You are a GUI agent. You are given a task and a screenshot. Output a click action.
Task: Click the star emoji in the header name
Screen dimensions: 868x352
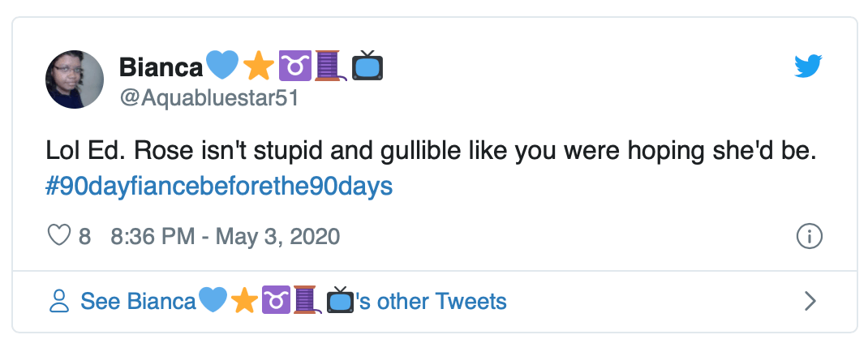pyautogui.click(x=259, y=67)
